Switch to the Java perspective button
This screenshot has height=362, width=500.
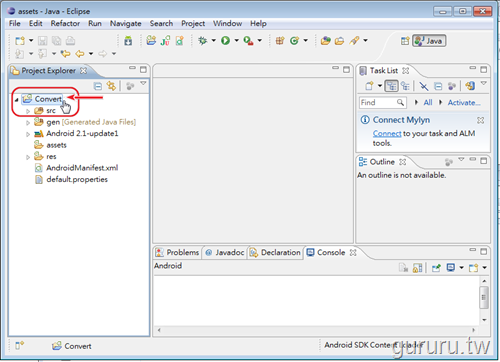tap(429, 41)
